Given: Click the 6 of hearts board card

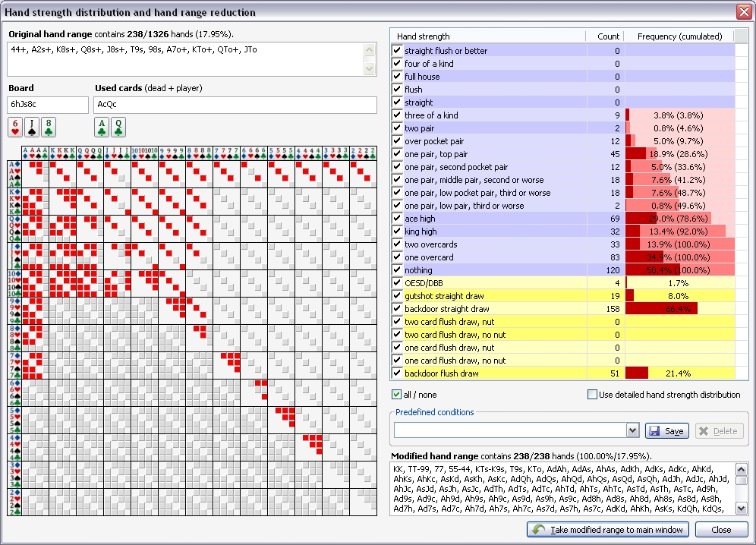Looking at the screenshot, I should pos(15,128).
